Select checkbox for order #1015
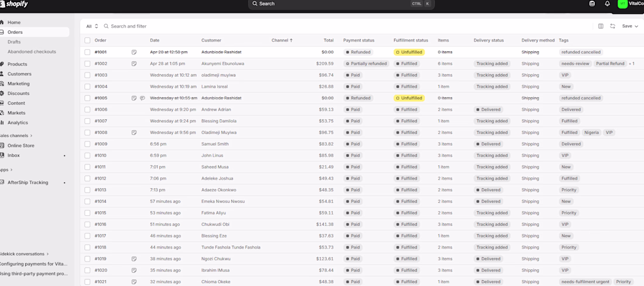644x286 pixels. tap(87, 213)
